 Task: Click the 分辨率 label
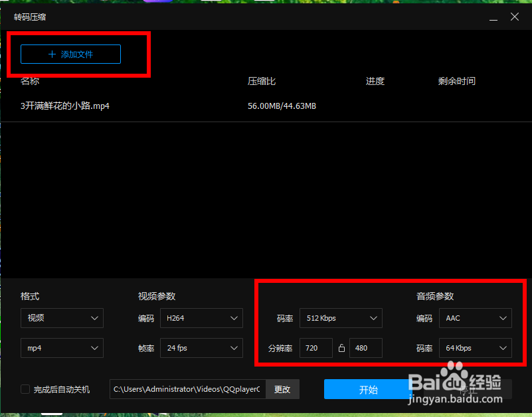click(280, 348)
